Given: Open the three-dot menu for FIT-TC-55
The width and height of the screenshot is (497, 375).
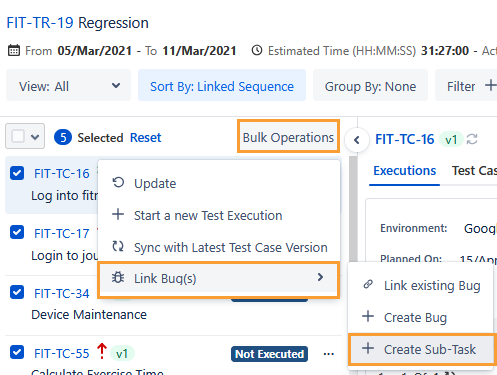Looking at the screenshot, I should click(329, 354).
